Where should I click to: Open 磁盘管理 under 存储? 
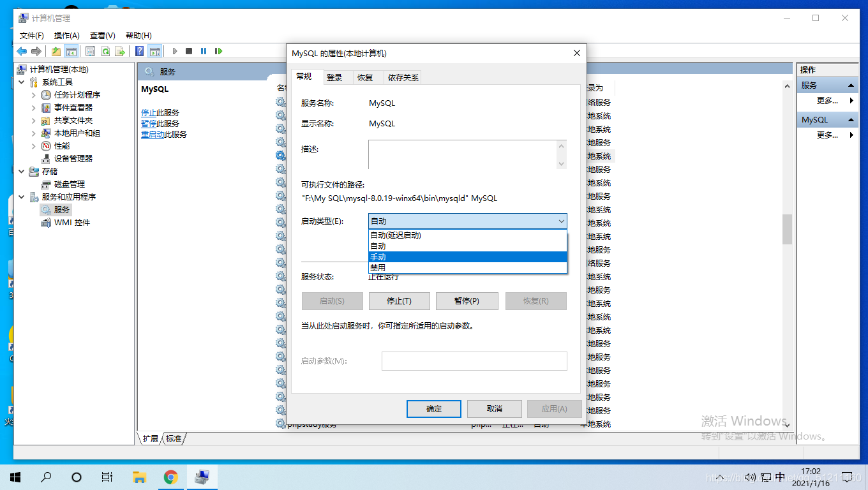click(x=69, y=184)
